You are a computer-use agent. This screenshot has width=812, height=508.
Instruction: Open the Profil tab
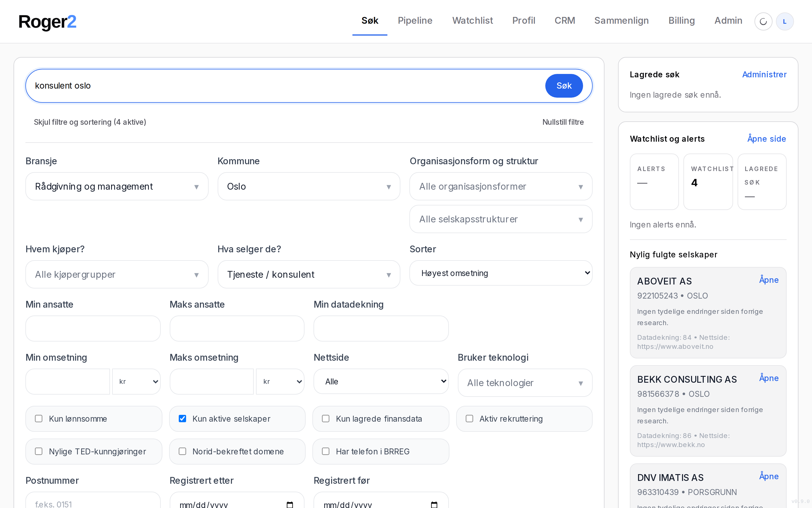pos(524,21)
